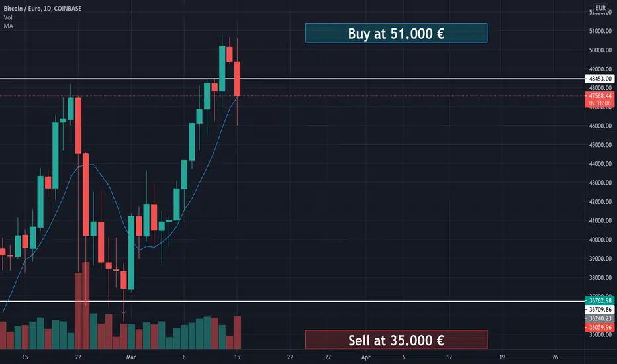Screen dimensions: 617x364
Task: Click the red 36059.96 price label
Action: (600, 327)
